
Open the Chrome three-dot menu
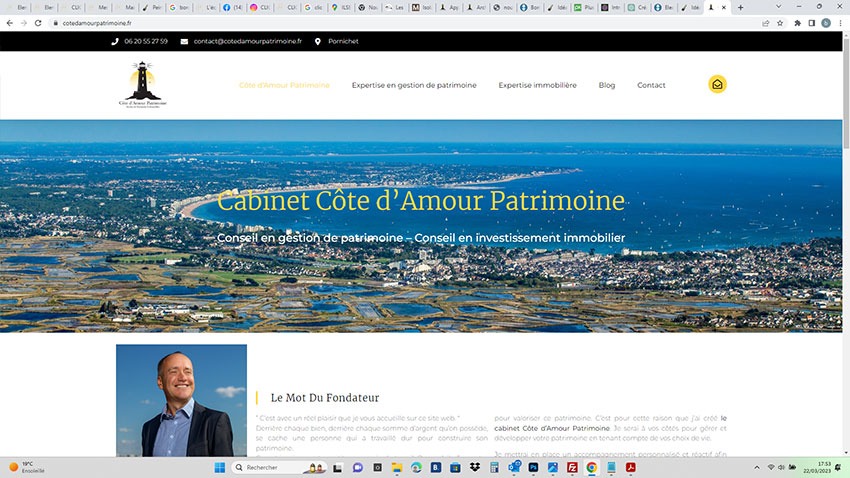point(840,23)
